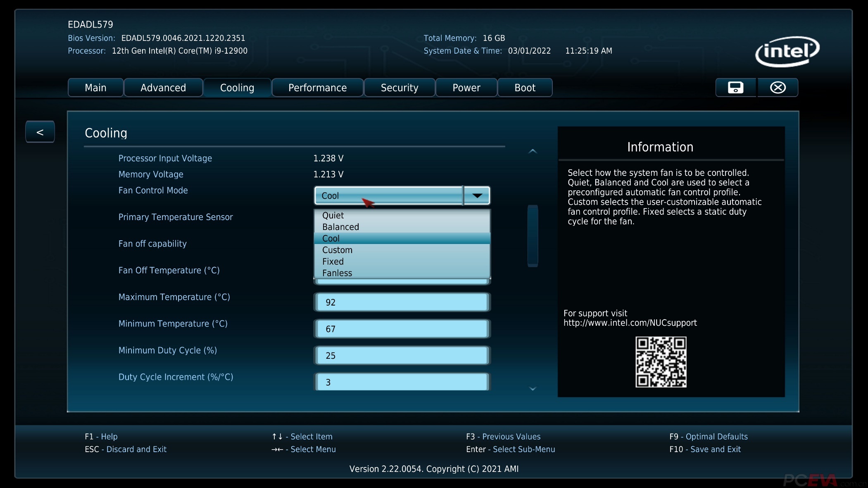868x488 pixels.
Task: Click the scroll down chevron arrow
Action: (x=533, y=389)
